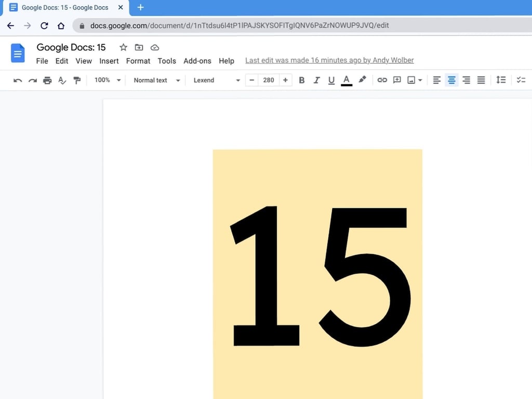This screenshot has width=532, height=399.
Task: Click the browser Home icon
Action: click(61, 25)
